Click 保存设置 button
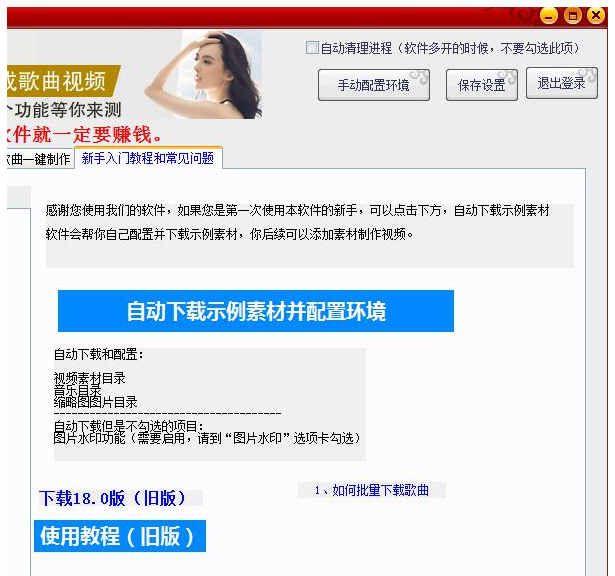The height and width of the screenshot is (576, 615). click(482, 85)
